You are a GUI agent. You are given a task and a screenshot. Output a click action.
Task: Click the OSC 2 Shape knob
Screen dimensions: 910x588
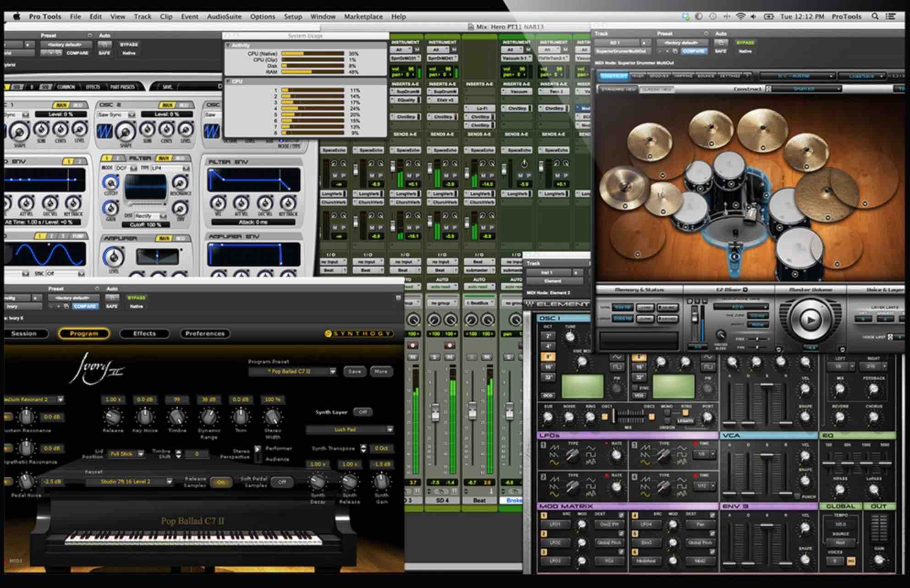pos(126,132)
